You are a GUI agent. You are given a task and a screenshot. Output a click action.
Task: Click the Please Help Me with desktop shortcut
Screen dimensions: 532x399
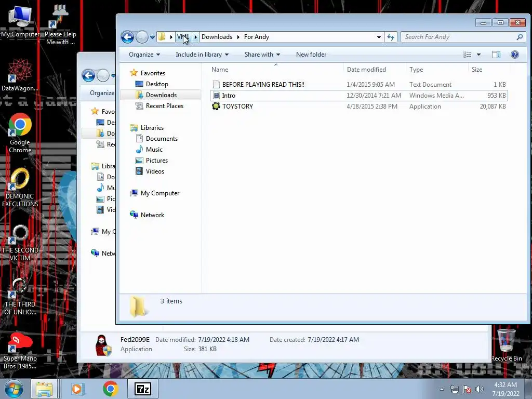coord(60,25)
